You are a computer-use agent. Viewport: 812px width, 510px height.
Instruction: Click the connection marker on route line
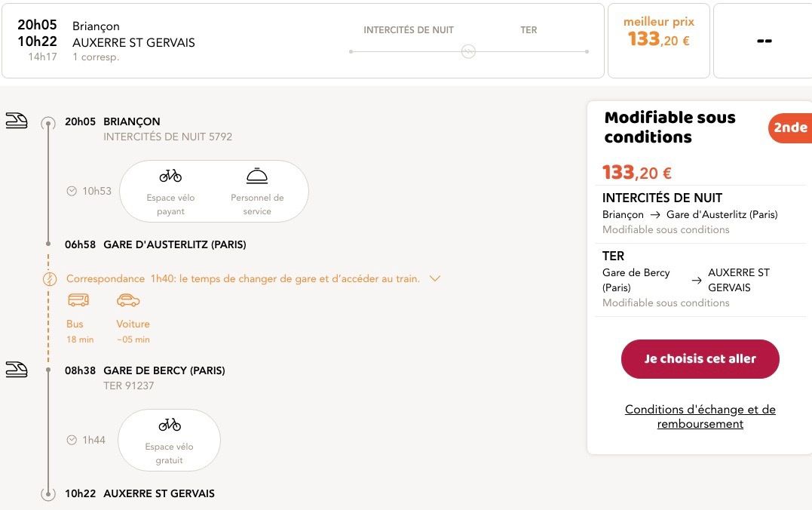[x=468, y=51]
